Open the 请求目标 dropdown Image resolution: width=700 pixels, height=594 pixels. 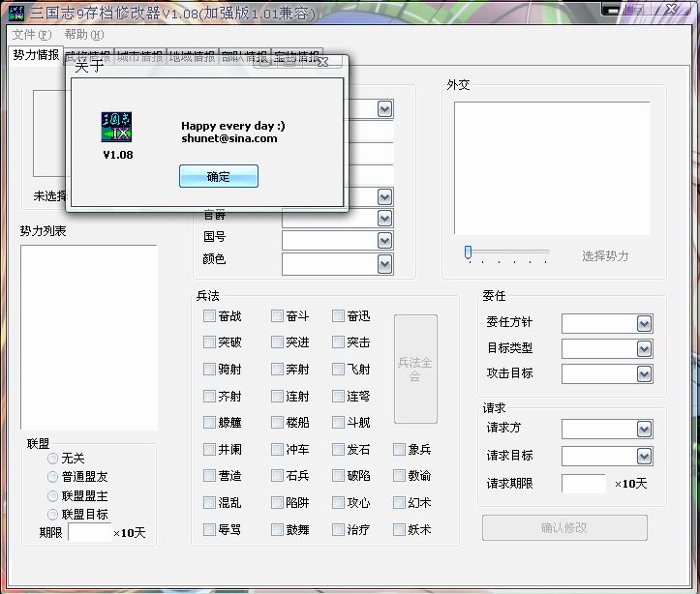pos(644,456)
